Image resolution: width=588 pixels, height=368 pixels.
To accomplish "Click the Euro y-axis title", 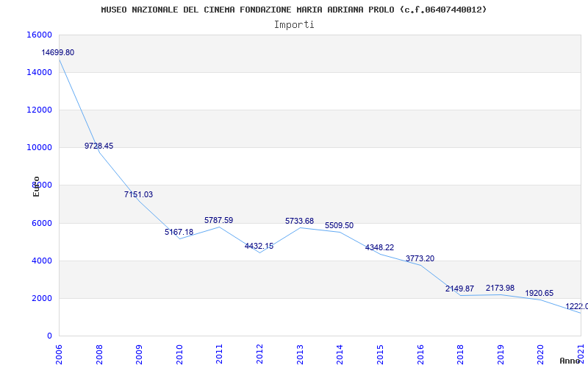I will pos(36,186).
